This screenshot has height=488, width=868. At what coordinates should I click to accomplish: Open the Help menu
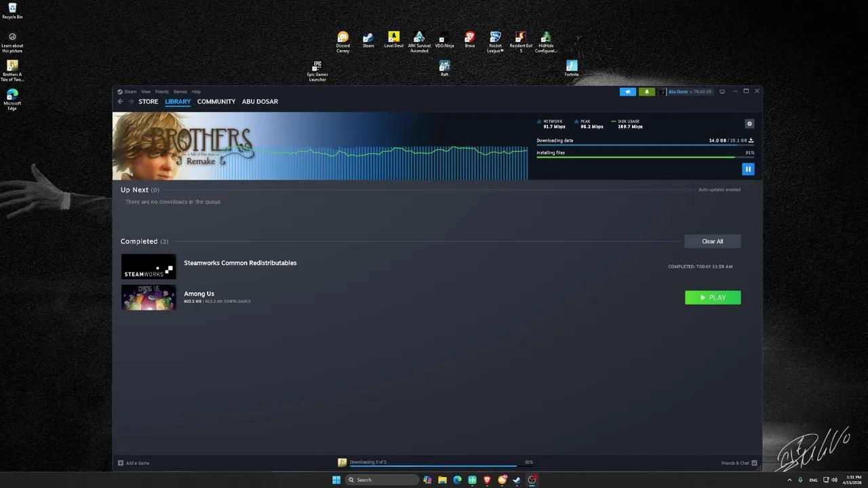(196, 91)
